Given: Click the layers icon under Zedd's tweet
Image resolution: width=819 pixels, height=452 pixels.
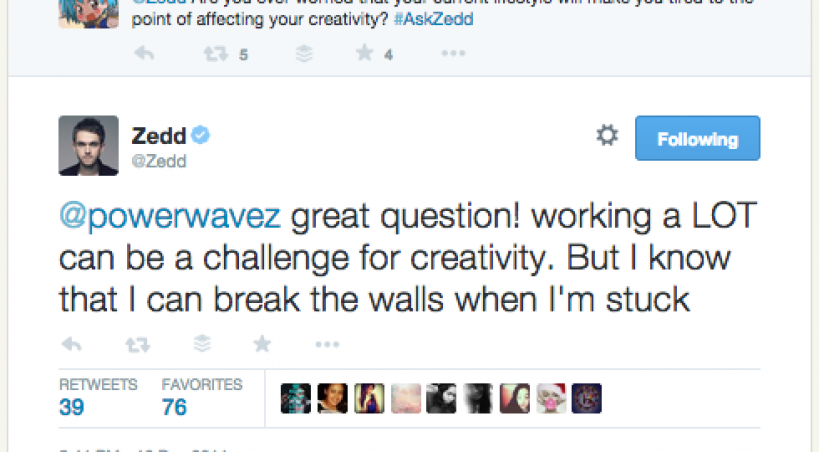Looking at the screenshot, I should pyautogui.click(x=202, y=344).
